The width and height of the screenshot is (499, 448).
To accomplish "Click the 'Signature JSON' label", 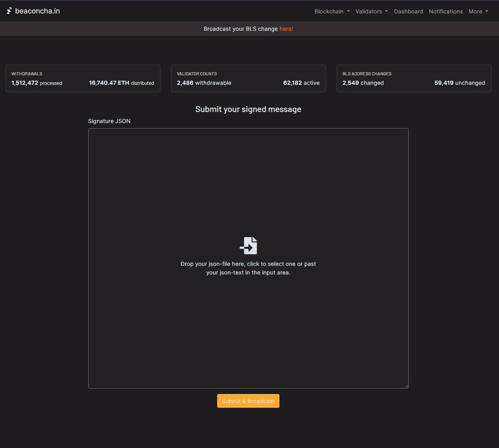I will pyautogui.click(x=109, y=121).
